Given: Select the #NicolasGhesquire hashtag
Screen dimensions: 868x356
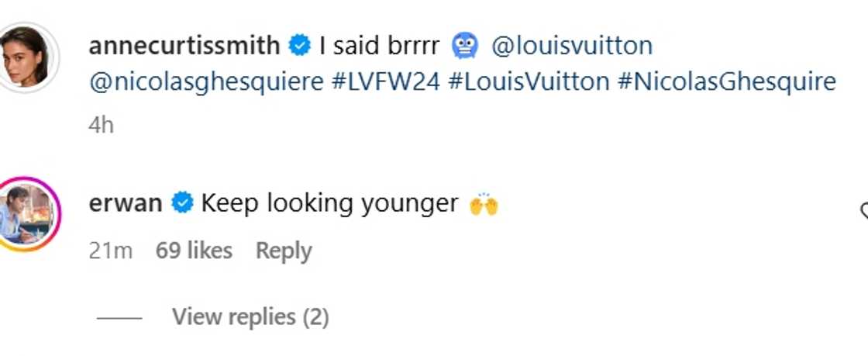Looking at the screenshot, I should pos(727,81).
